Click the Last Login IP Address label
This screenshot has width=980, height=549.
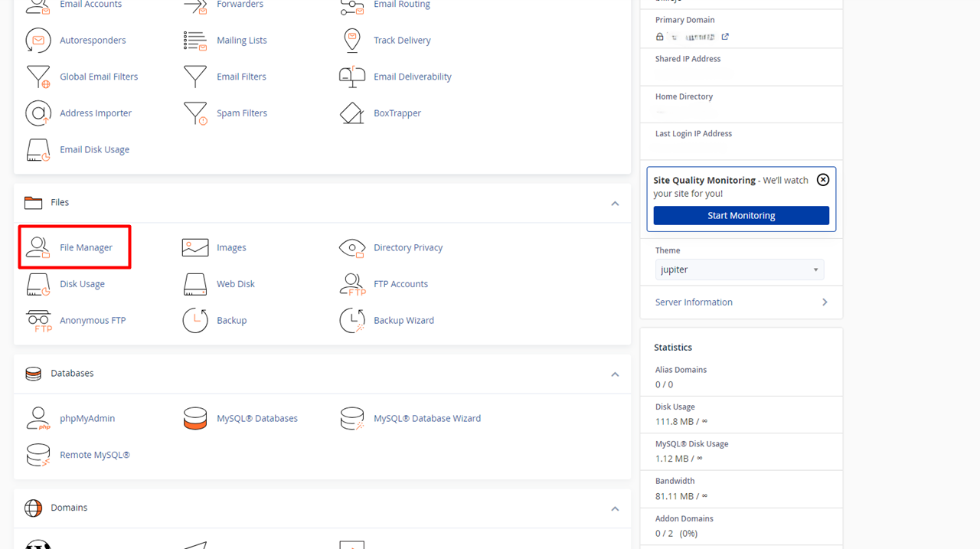694,134
